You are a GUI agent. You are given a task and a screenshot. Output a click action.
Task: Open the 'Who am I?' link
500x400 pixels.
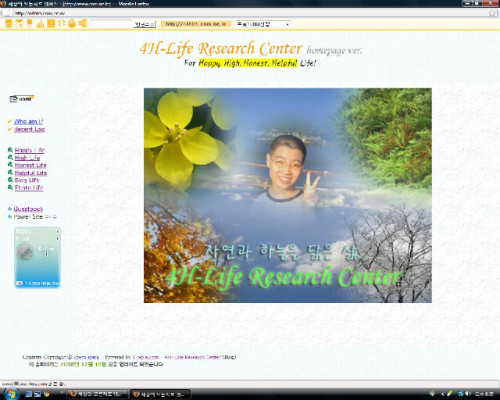pos(29,121)
